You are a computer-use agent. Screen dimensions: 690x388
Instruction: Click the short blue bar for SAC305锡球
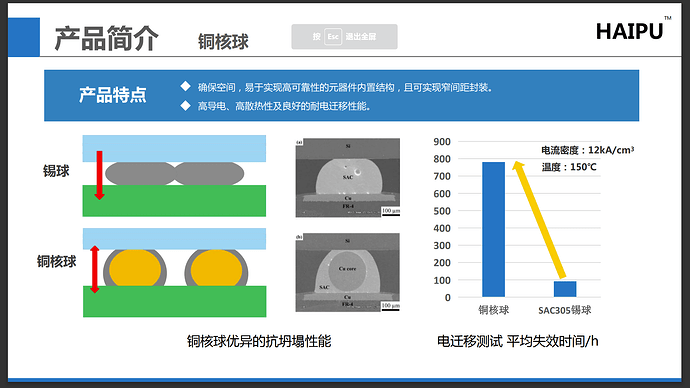click(565, 289)
